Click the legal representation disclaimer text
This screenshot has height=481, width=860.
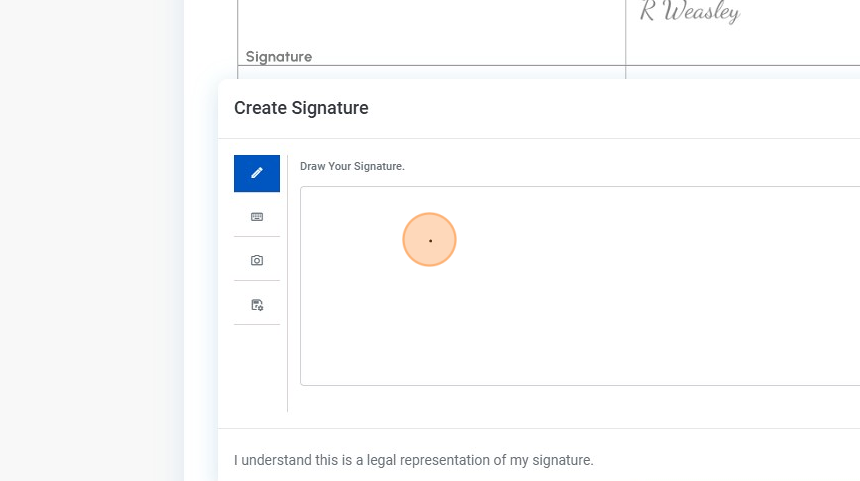pos(414,461)
